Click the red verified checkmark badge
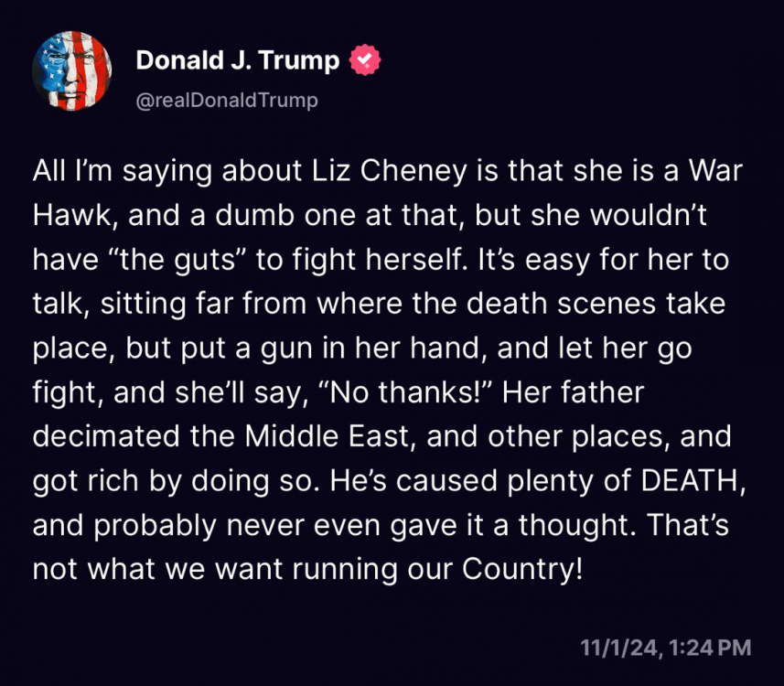The height and width of the screenshot is (686, 784). tap(365, 59)
